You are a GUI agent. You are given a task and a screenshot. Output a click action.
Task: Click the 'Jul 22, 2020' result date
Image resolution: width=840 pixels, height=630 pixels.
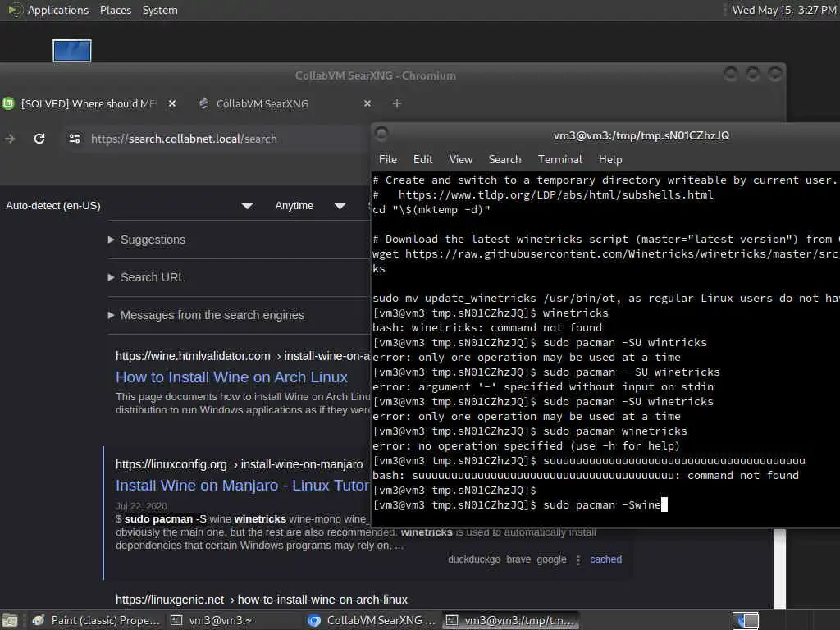[141, 506]
